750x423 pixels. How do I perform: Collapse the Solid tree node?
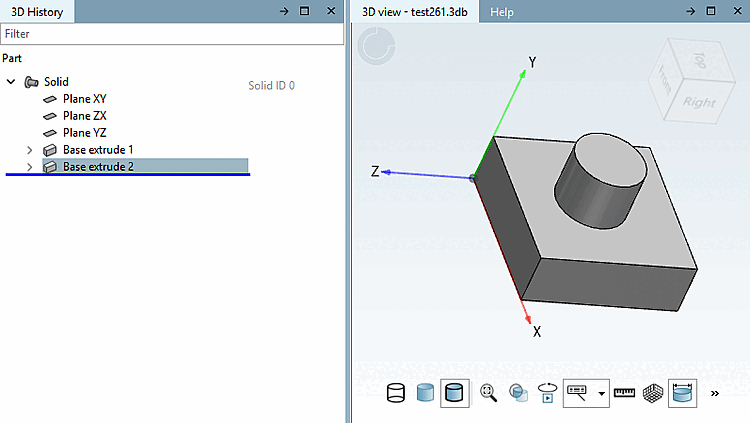pyautogui.click(x=11, y=82)
